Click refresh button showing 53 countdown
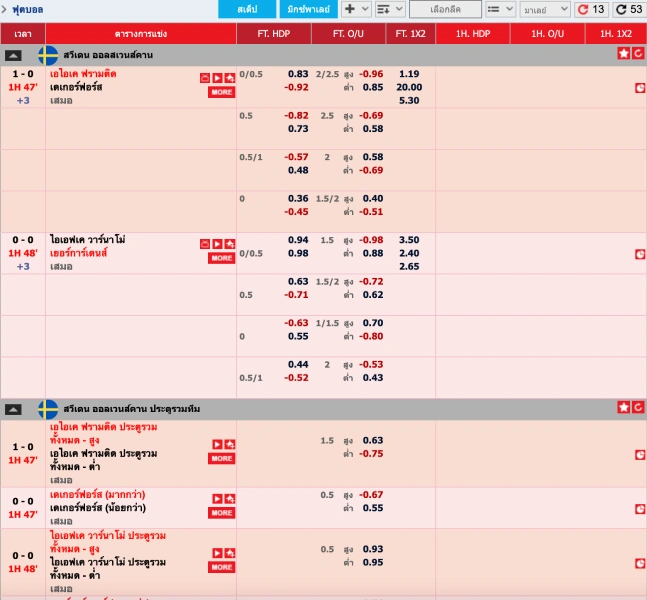 tap(629, 9)
